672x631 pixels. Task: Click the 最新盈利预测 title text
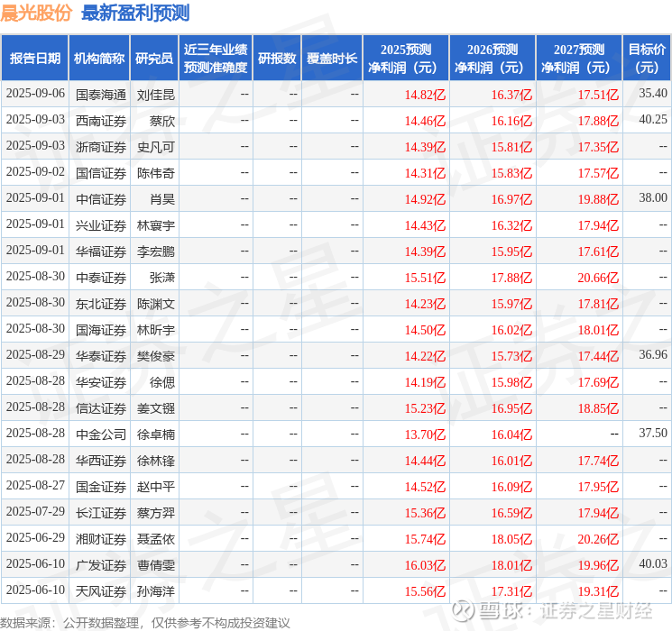[x=135, y=13]
